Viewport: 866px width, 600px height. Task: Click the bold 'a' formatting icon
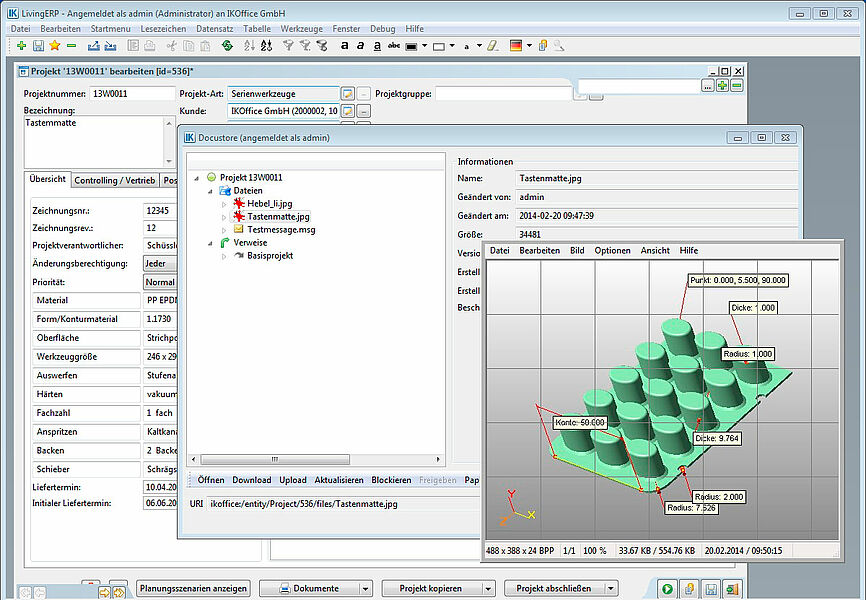[344, 46]
